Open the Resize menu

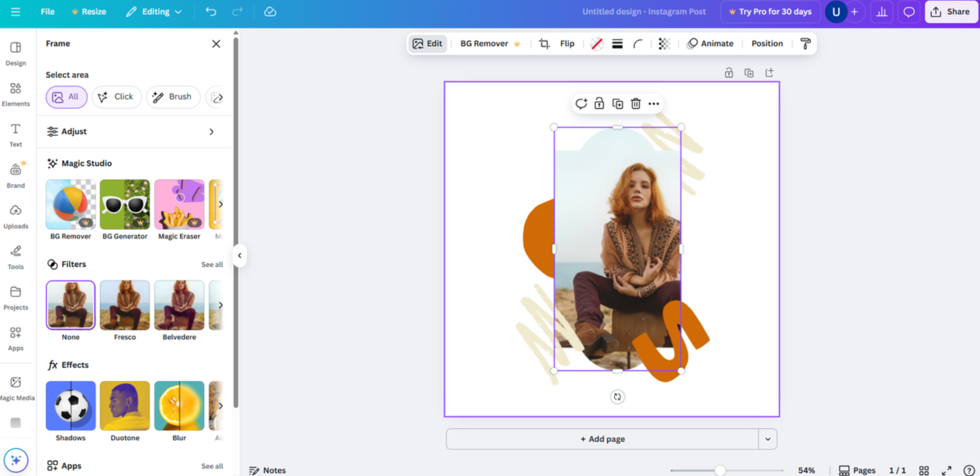[x=89, y=12]
